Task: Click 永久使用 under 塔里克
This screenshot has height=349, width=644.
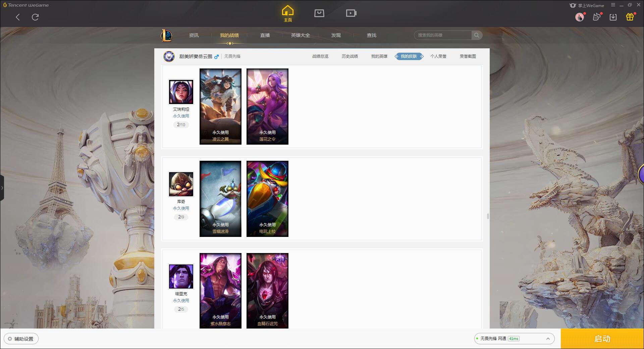Action: point(181,301)
